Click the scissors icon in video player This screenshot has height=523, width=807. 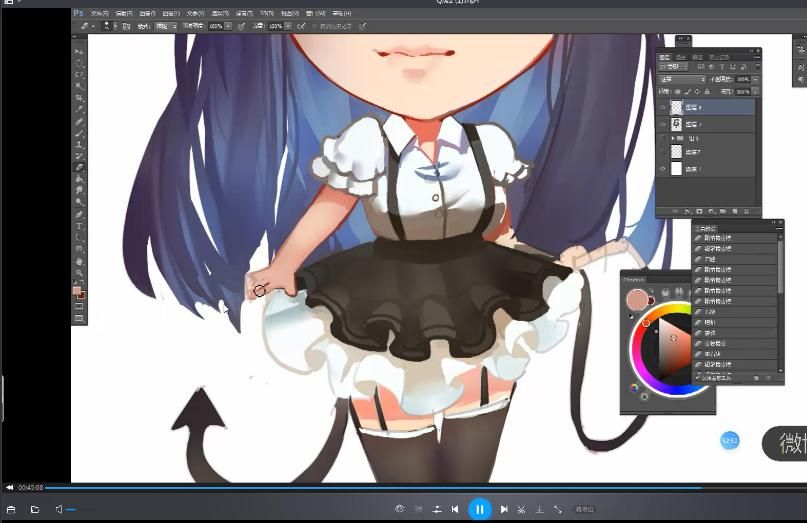coord(521,510)
